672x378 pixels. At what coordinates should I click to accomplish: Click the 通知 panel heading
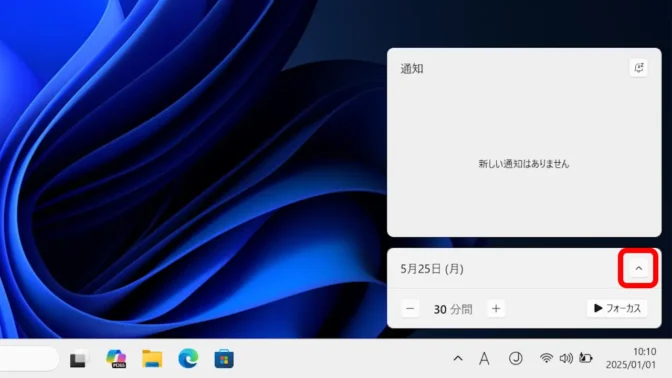click(412, 69)
